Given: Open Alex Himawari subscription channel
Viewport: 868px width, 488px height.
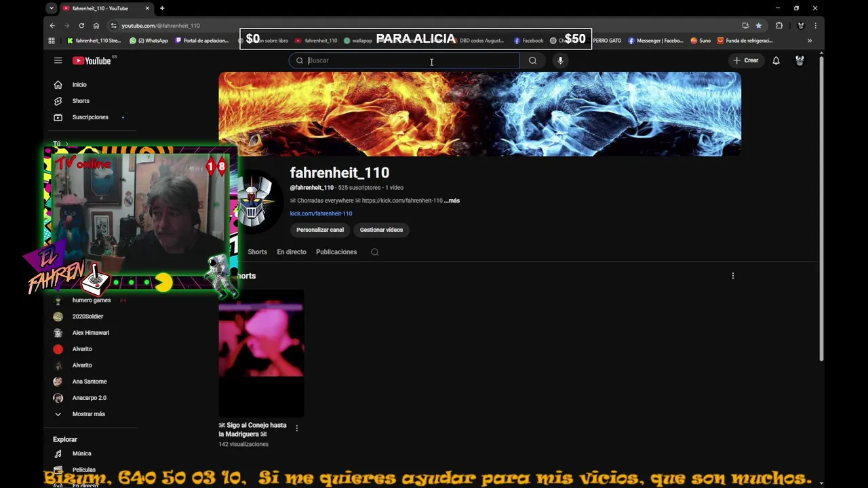Looking at the screenshot, I should tap(90, 333).
